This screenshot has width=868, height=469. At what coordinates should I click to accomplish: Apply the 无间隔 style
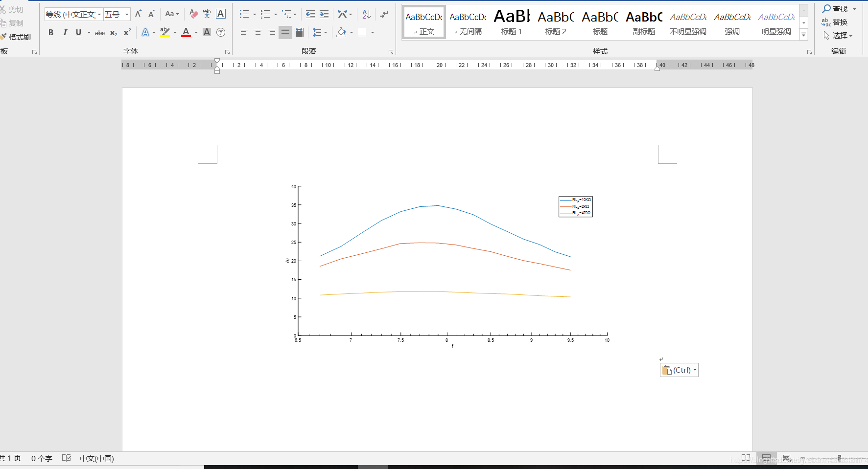[x=468, y=22]
